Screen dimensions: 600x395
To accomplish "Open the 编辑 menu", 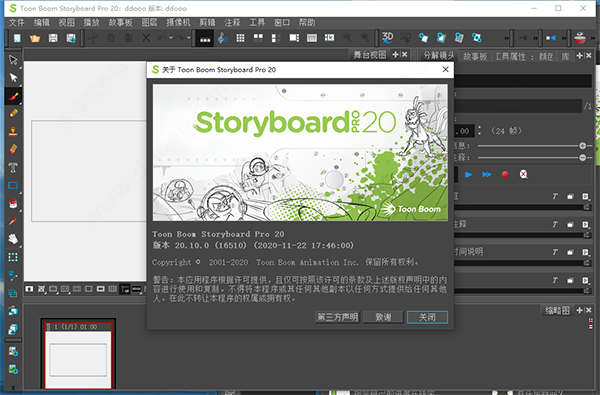I will (x=41, y=23).
